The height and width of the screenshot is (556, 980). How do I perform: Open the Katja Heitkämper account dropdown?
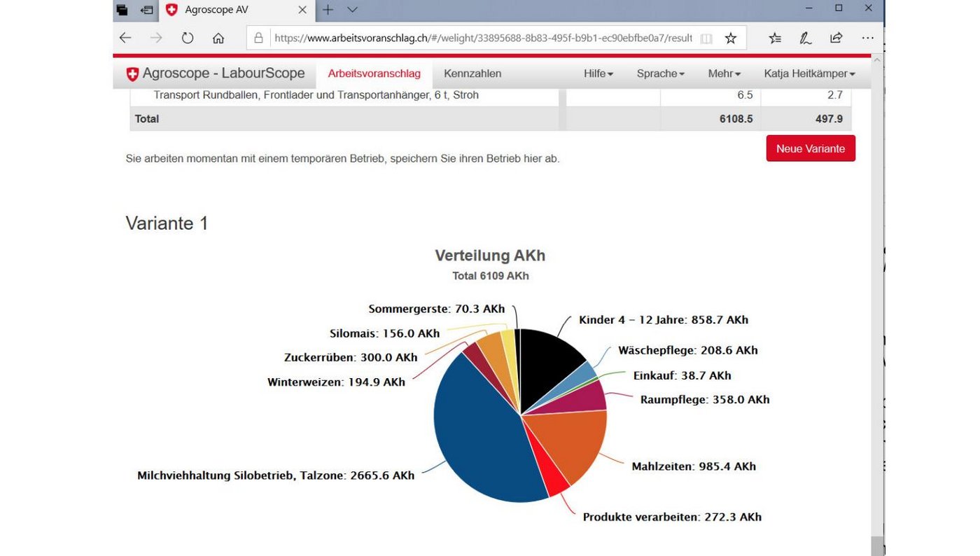811,73
